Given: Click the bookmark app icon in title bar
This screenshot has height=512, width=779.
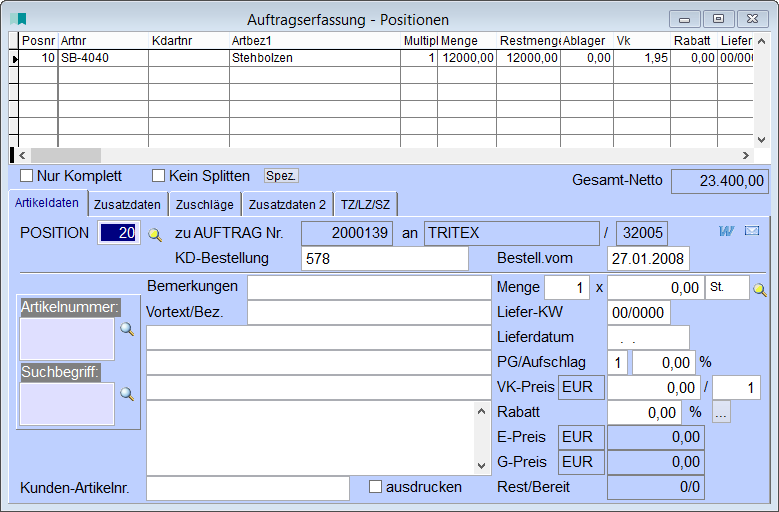Looking at the screenshot, I should point(18,19).
